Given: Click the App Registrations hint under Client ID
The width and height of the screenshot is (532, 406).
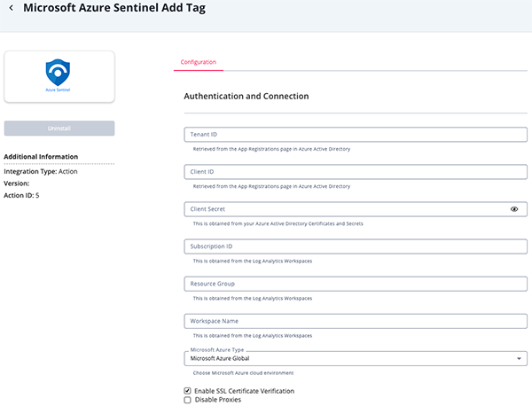Looking at the screenshot, I should point(271,186).
